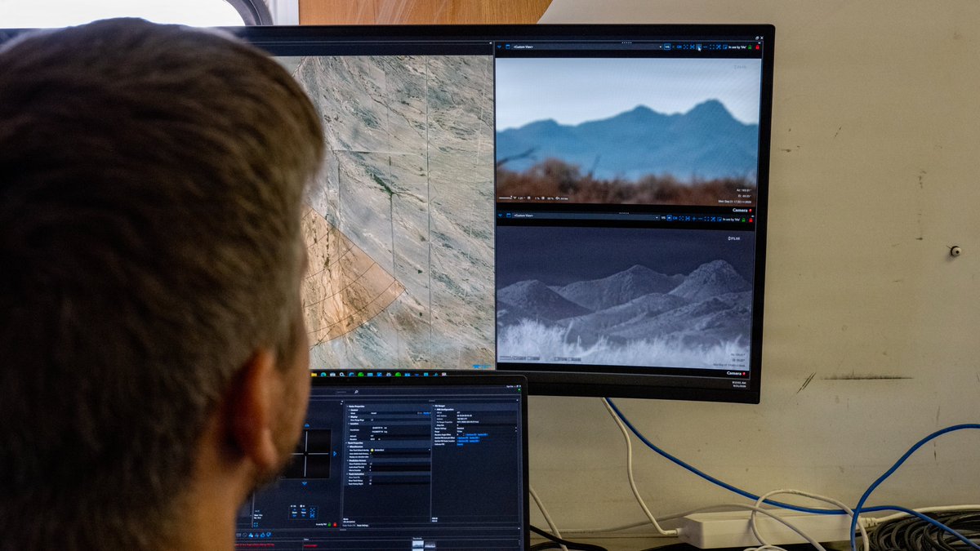
Task: Click the Camera label below daylight video
Action: pos(740,210)
